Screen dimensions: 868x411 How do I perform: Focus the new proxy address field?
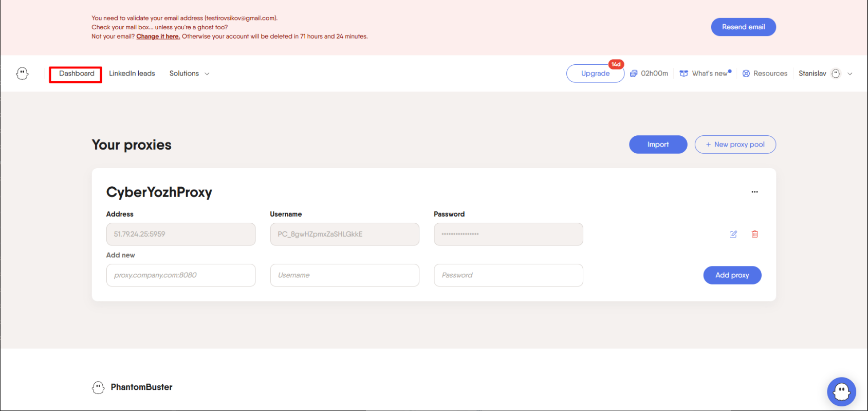point(180,275)
